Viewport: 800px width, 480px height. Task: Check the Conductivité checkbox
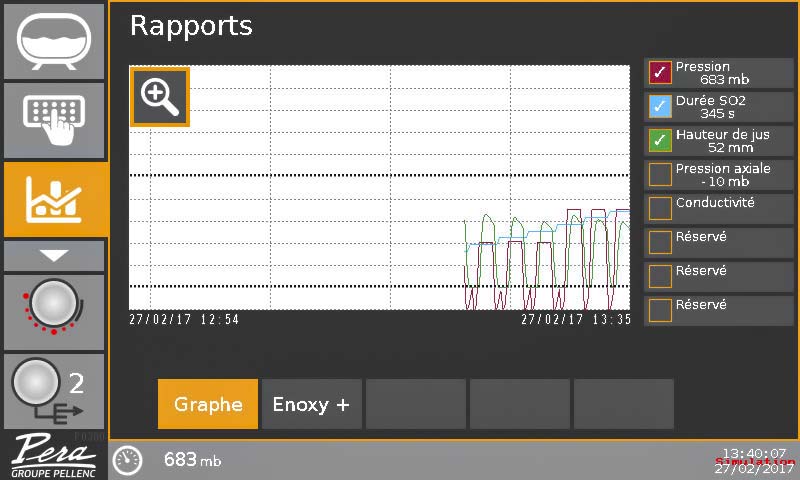pos(660,208)
